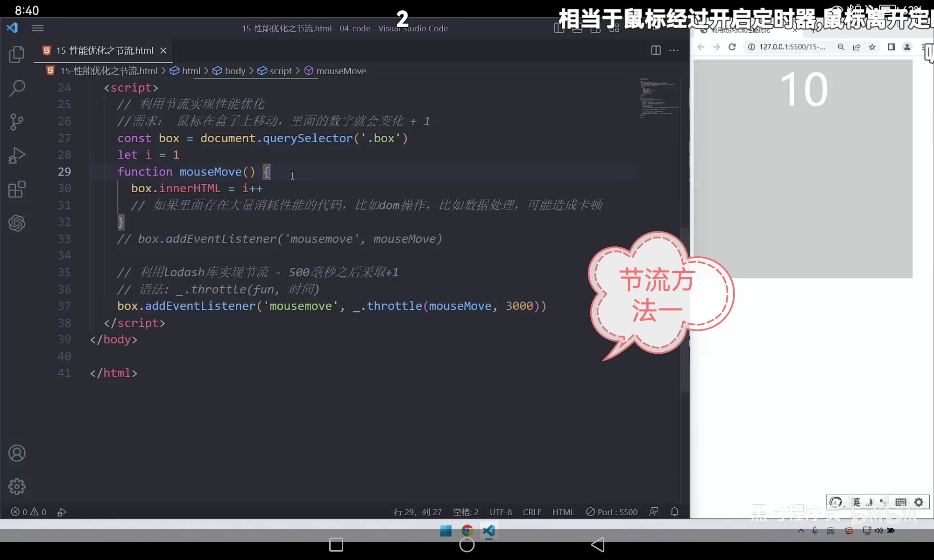Open the Accounts menu icon
Viewport: 934px width, 560px height.
(x=17, y=453)
